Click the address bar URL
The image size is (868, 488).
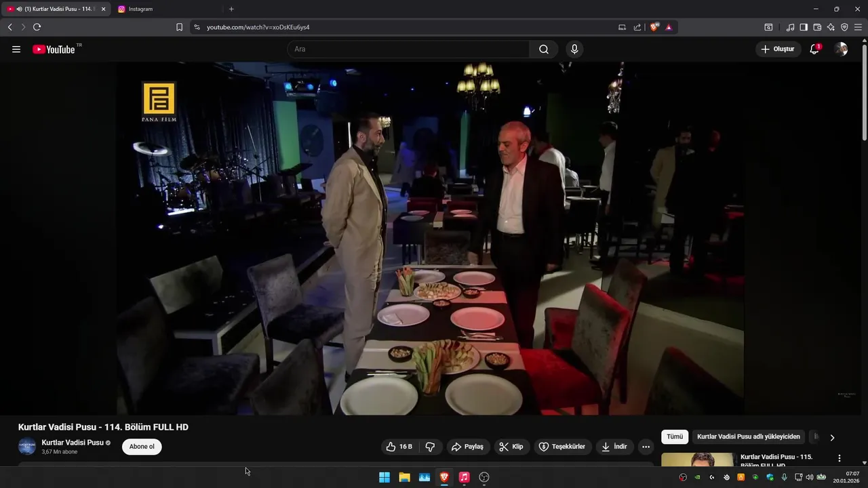(258, 27)
